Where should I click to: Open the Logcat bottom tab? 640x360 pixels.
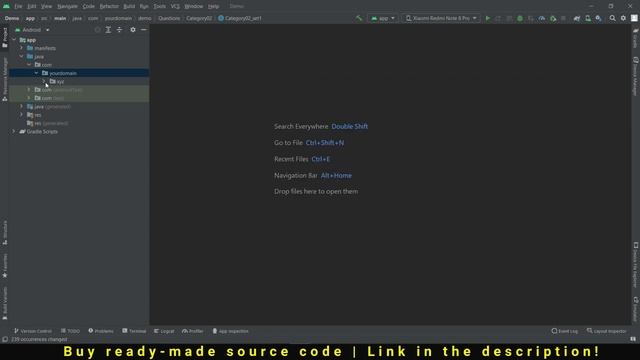tap(164, 331)
